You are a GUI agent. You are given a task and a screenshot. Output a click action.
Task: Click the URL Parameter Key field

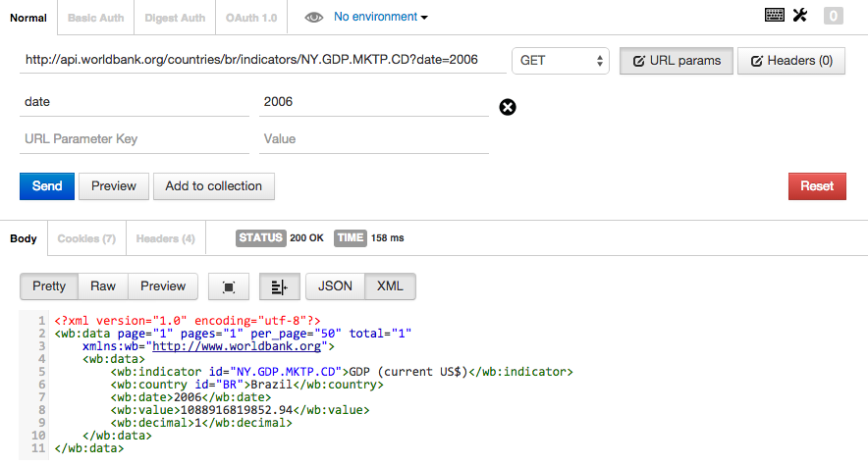point(135,139)
